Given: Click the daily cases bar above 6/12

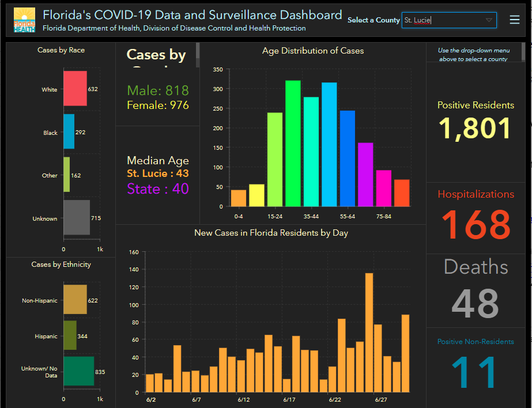Looking at the screenshot, I should coord(242,376).
